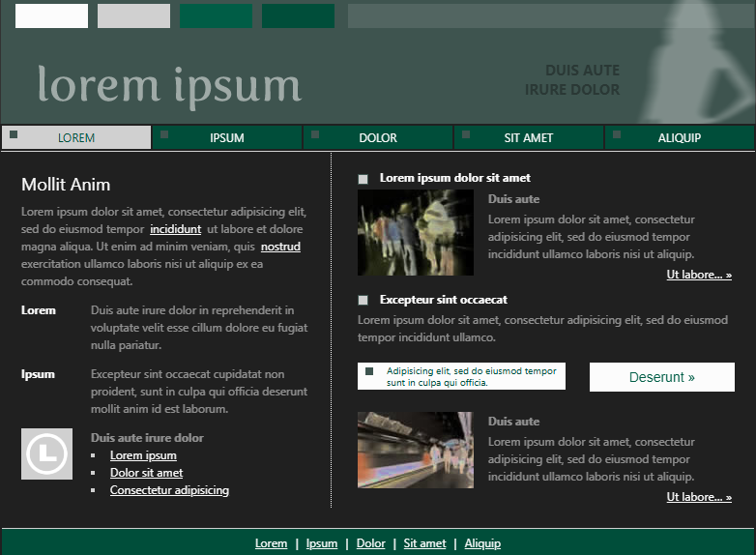The height and width of the screenshot is (555, 756).
Task: Open the nostrud inline link
Action: click(x=280, y=247)
